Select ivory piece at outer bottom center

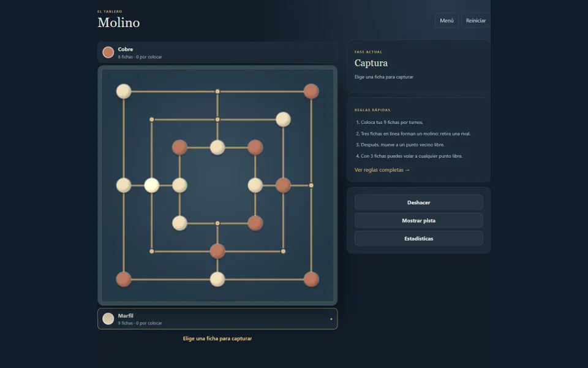pos(217,280)
